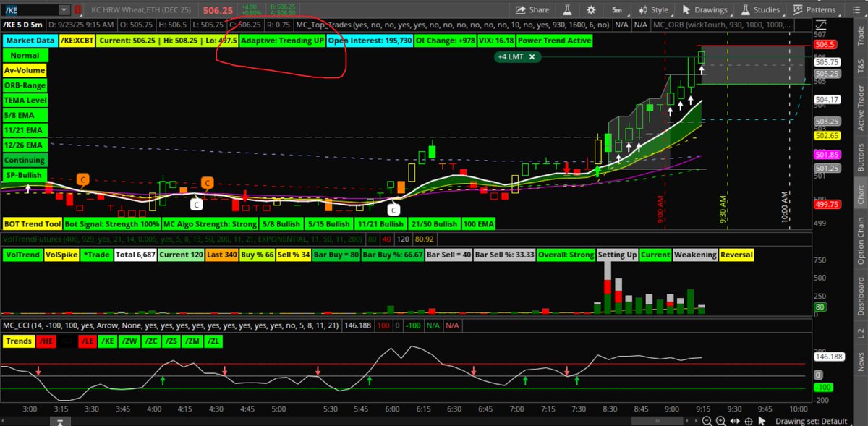Open the Dashboard sidebar tab
The width and height of the screenshot is (868, 426).
[x=860, y=297]
